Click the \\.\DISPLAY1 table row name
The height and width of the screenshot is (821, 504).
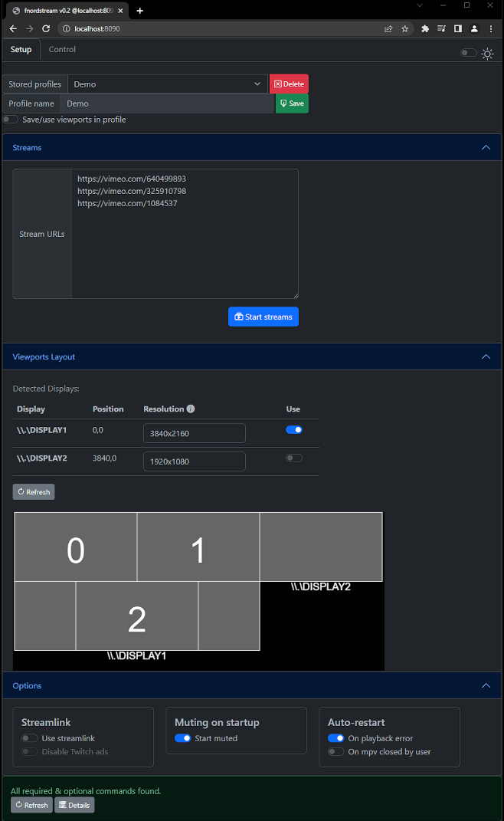pyautogui.click(x=42, y=430)
